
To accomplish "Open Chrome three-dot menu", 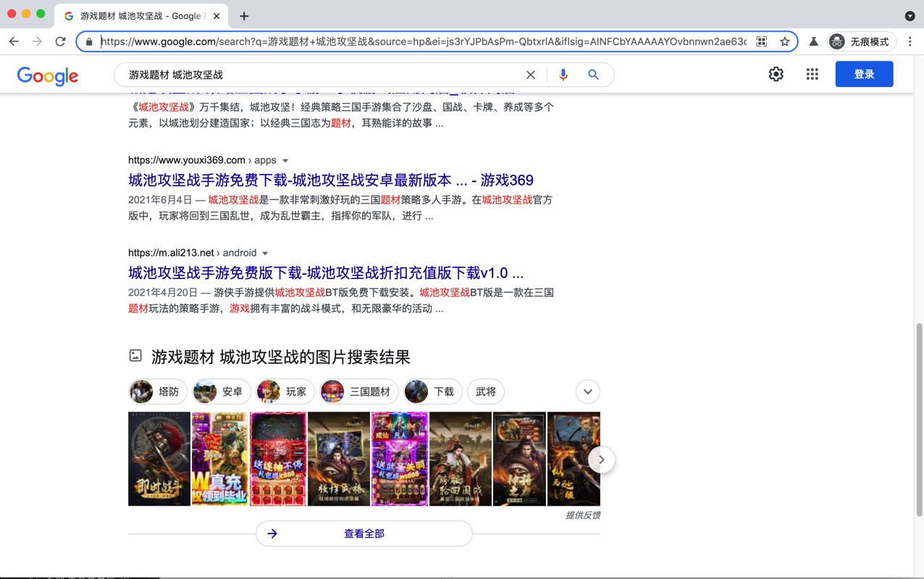I will [910, 42].
